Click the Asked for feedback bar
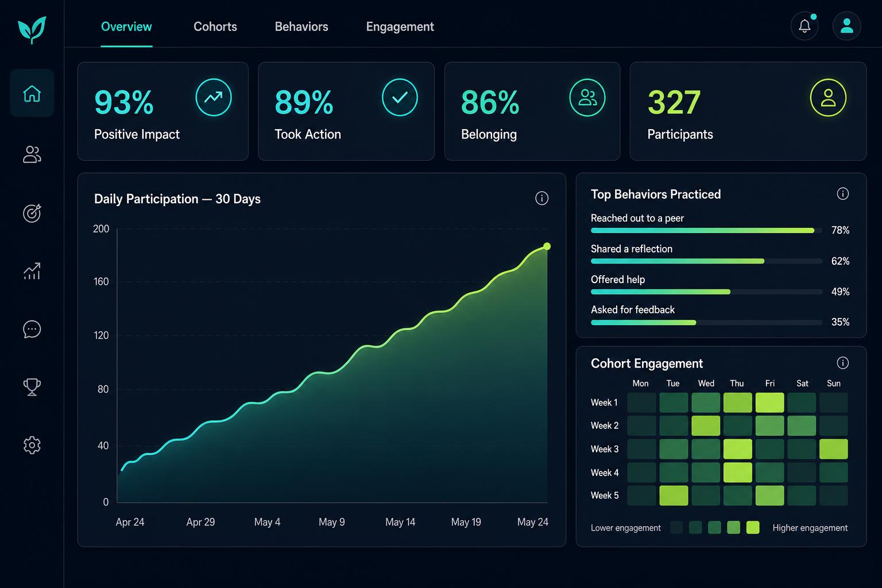The height and width of the screenshot is (588, 882). (x=707, y=323)
